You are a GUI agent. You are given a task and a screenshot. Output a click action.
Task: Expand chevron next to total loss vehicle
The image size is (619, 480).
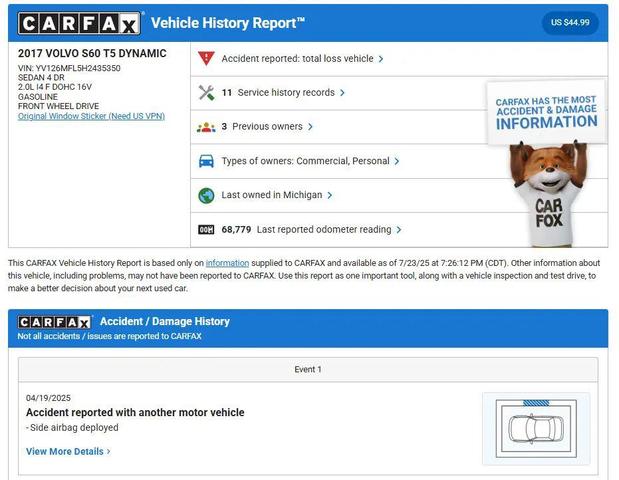pos(381,59)
